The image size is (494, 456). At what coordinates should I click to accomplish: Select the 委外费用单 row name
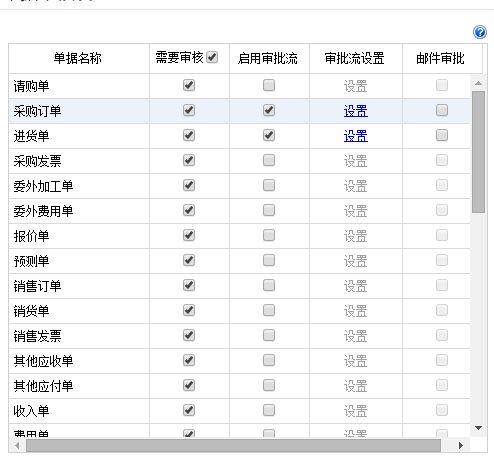tap(43, 211)
